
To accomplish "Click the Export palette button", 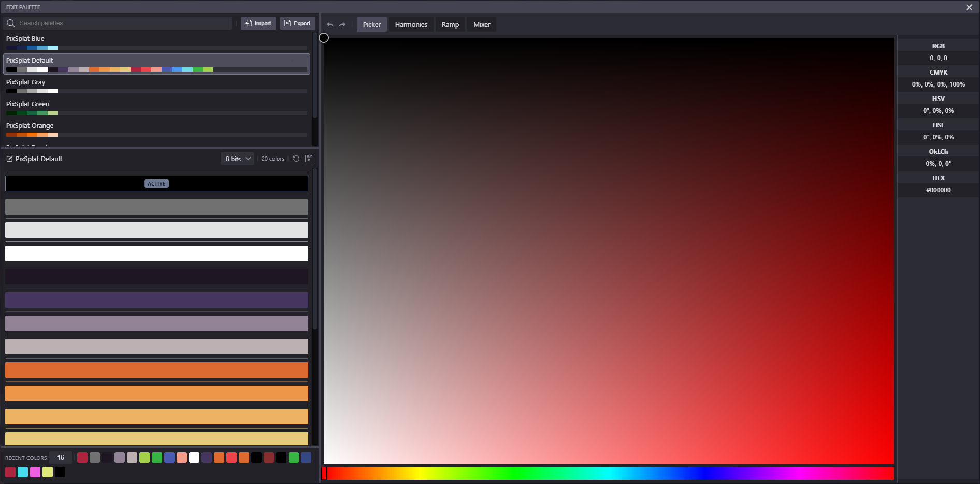I will click(297, 23).
